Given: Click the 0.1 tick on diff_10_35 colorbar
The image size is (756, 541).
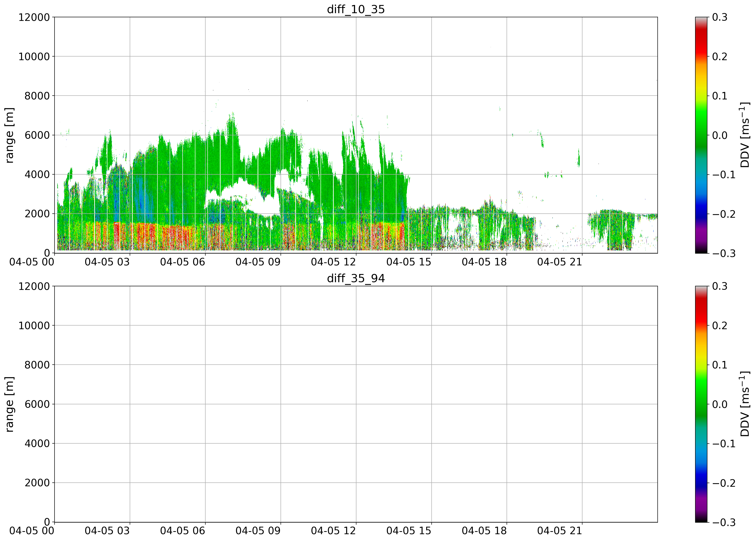Looking at the screenshot, I should (720, 96).
